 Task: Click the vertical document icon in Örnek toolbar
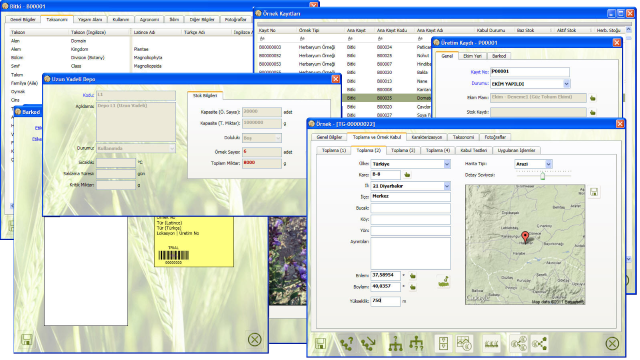(x=443, y=344)
